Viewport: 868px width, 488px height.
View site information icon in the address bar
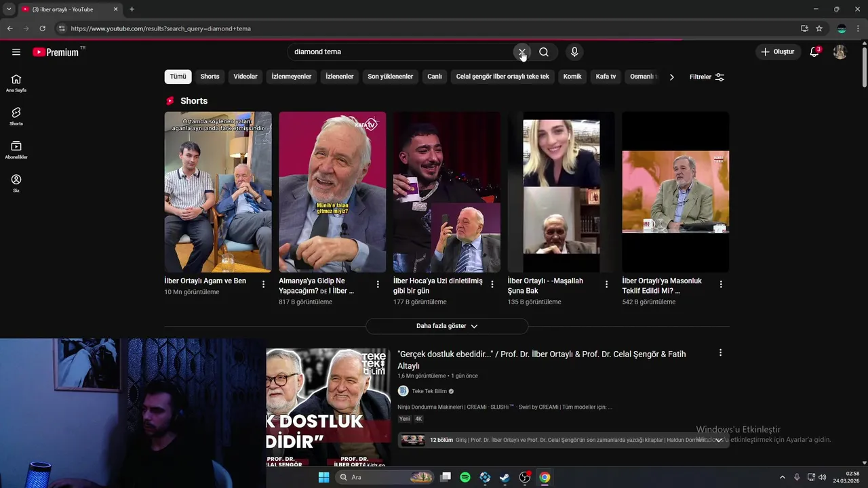tap(62, 28)
